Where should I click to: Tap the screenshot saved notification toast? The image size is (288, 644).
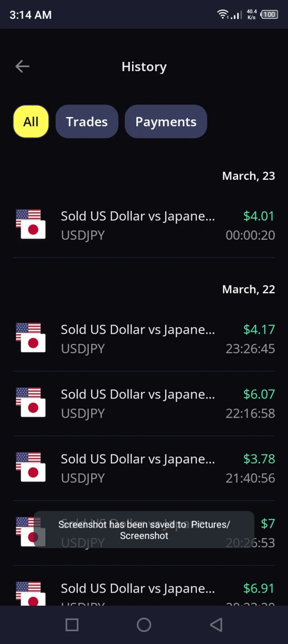point(144,530)
